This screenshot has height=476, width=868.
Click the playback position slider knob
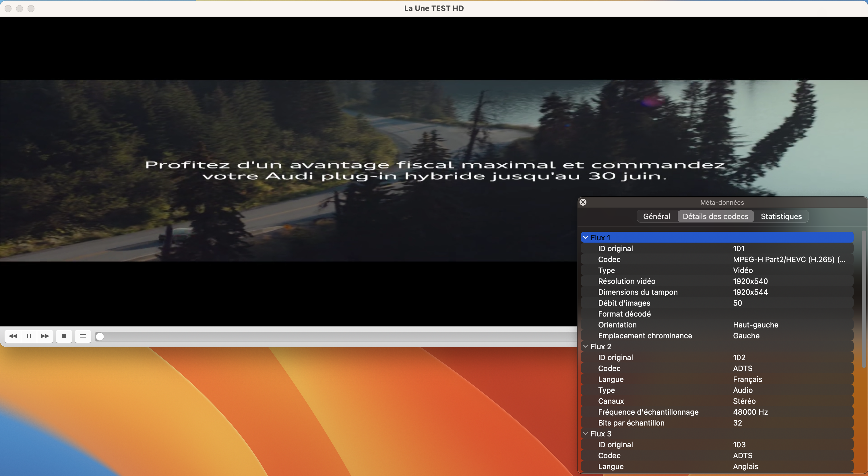pyautogui.click(x=100, y=336)
